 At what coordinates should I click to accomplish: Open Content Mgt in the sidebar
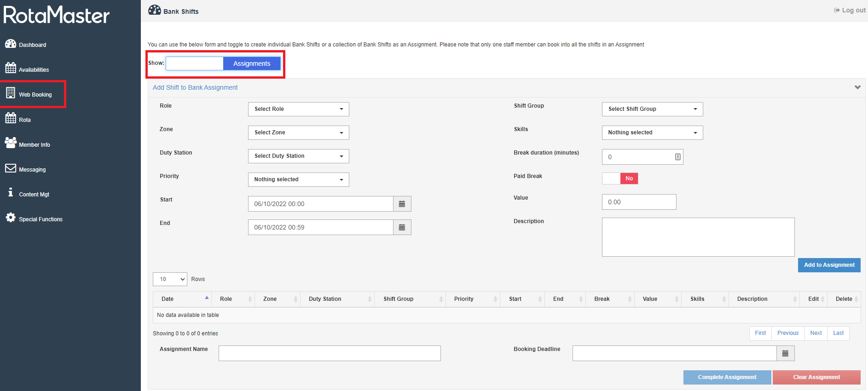34,194
